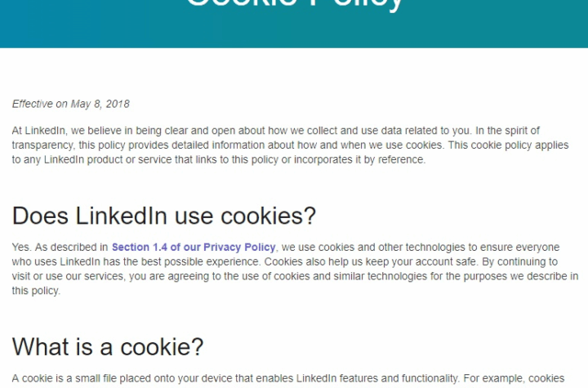Open the Section 1.4 Privacy Policy link
This screenshot has height=388, width=588.
(194, 248)
